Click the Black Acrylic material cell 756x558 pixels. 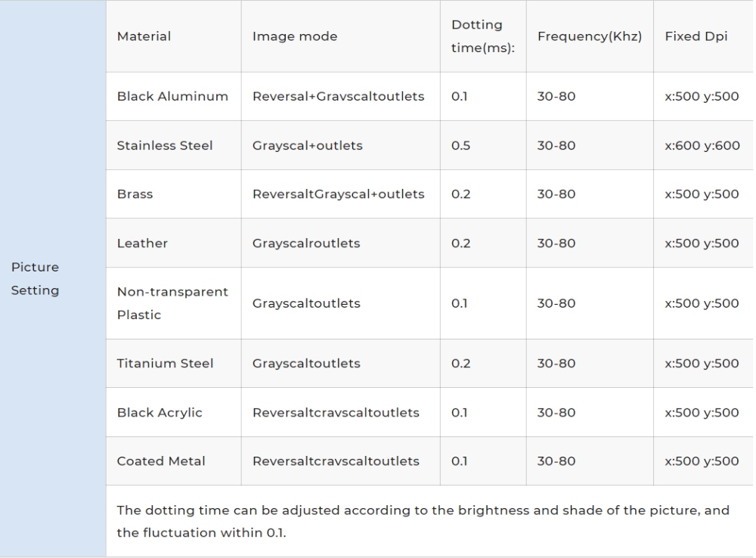[160, 413]
